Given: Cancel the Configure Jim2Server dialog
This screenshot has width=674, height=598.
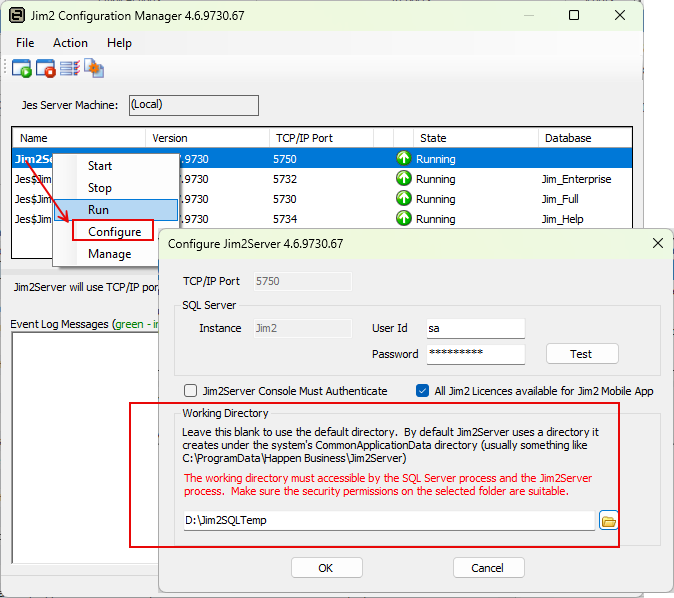Looking at the screenshot, I should (x=488, y=567).
